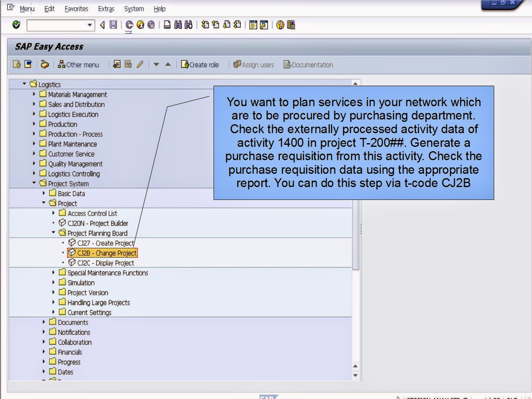The height and width of the screenshot is (399, 532).
Task: Click the Create Role button
Action: [x=200, y=64]
